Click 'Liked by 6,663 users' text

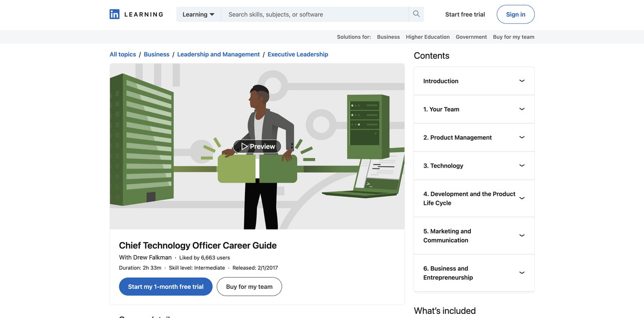205,258
